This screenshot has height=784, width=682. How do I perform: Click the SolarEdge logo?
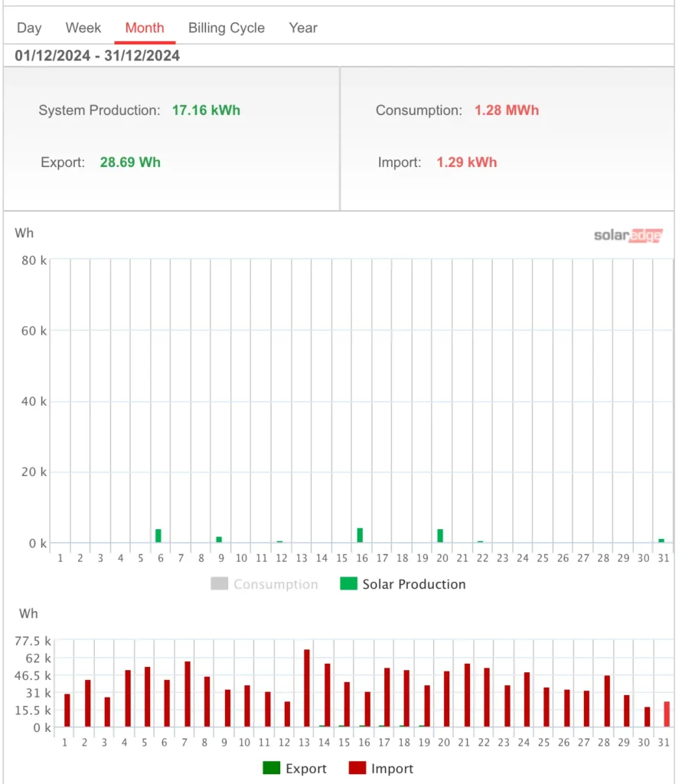[628, 235]
